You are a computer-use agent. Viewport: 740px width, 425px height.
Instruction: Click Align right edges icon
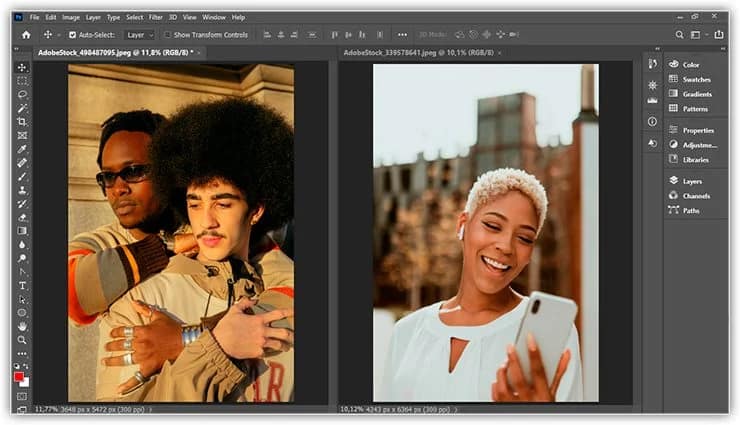pyautogui.click(x=294, y=35)
